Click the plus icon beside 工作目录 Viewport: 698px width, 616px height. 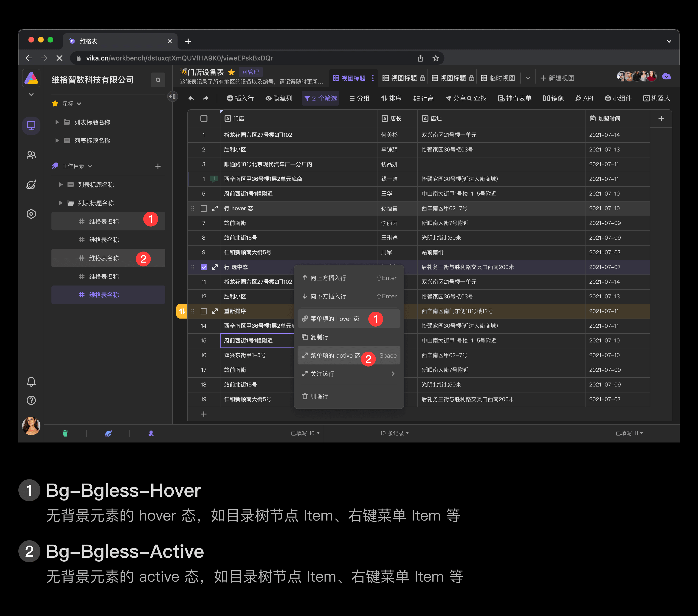(158, 166)
